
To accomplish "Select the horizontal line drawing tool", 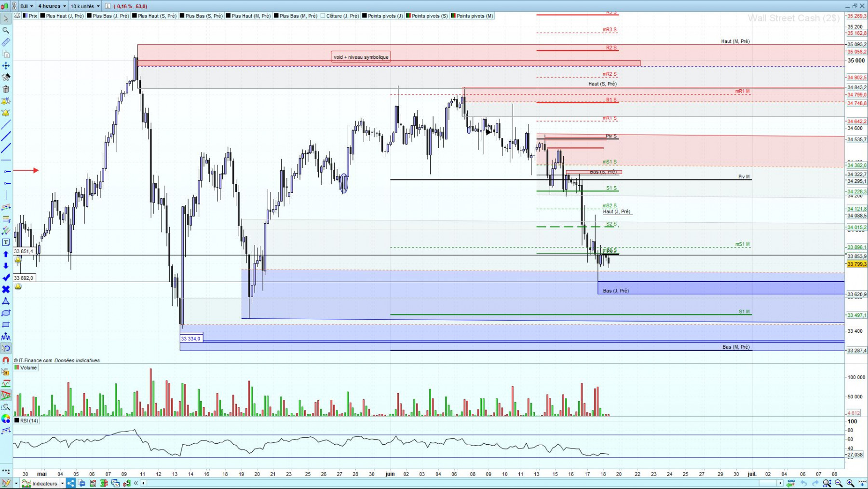I will 6,160.
